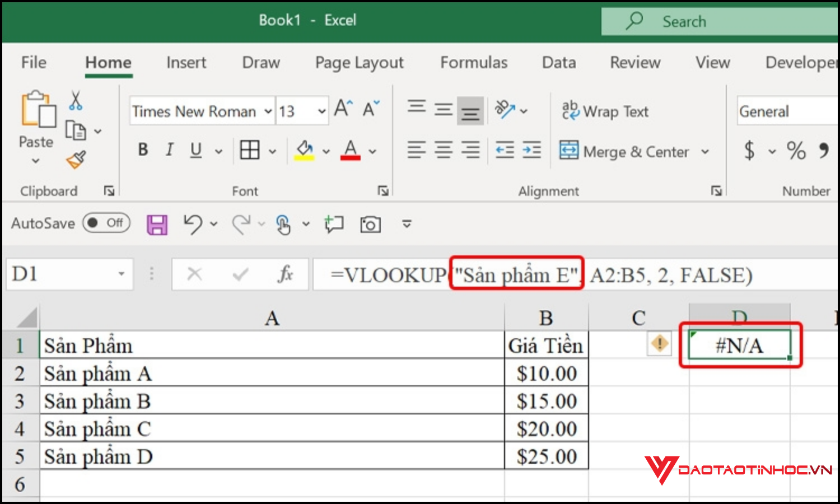This screenshot has height=504, width=840.
Task: Click the text Orientation icon
Action: [505, 109]
